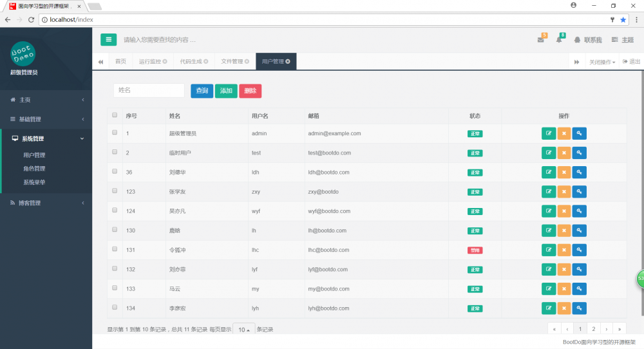Screen dimensions: 644x349
Task: Close the 文件管理 tab
Action: click(247, 62)
